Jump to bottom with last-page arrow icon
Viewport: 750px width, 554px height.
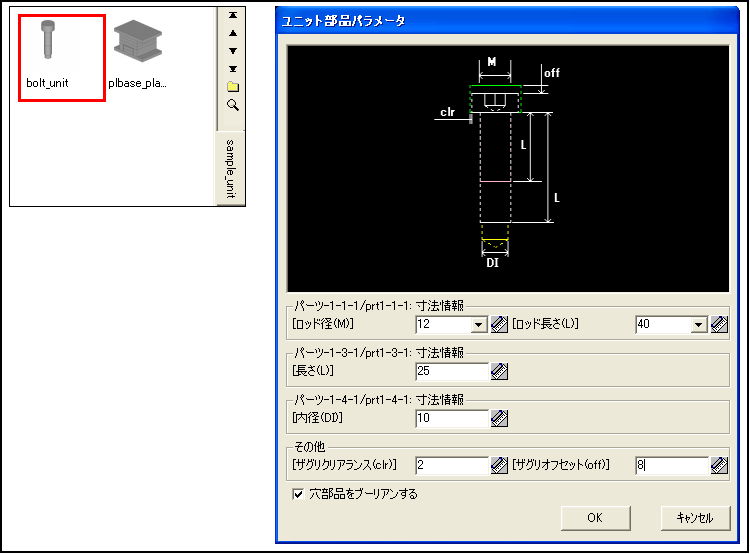(232, 68)
